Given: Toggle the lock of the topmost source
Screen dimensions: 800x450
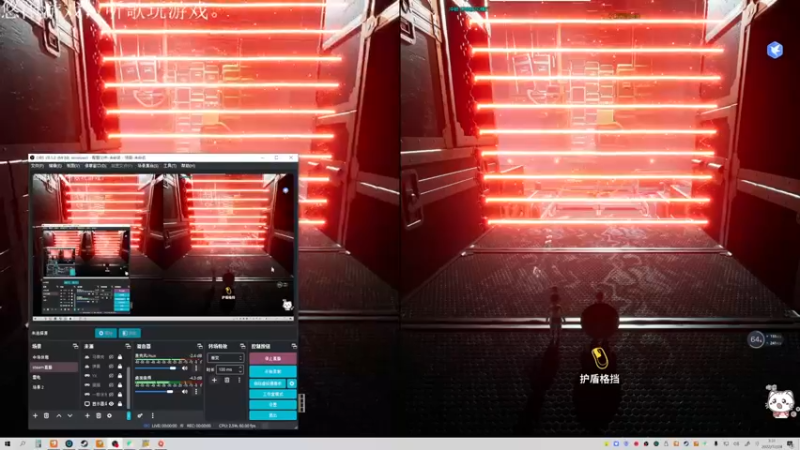Looking at the screenshot, I should point(120,357).
